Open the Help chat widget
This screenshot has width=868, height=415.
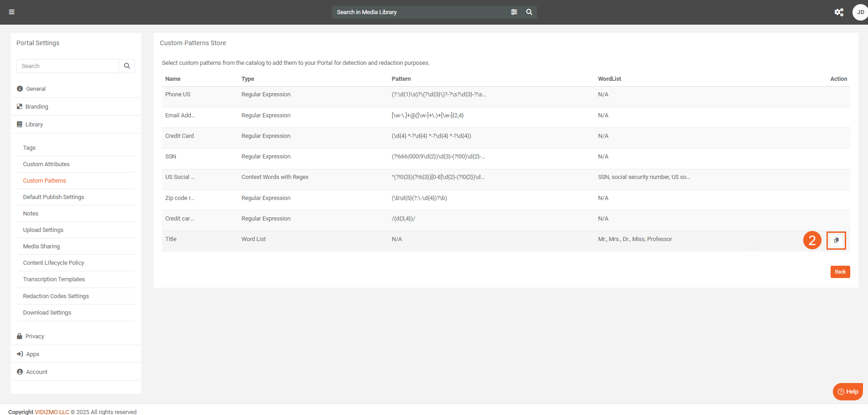pyautogui.click(x=848, y=392)
